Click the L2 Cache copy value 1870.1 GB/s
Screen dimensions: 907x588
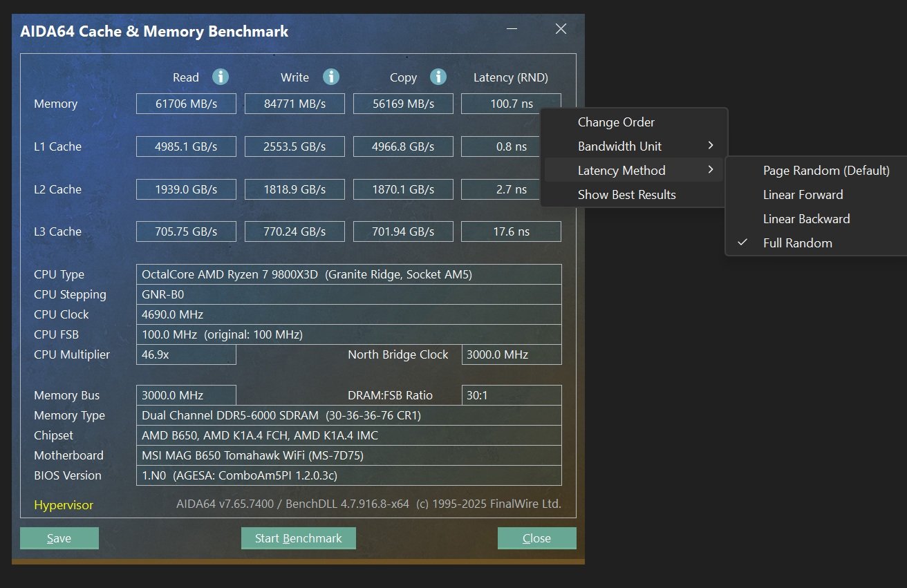pyautogui.click(x=403, y=189)
